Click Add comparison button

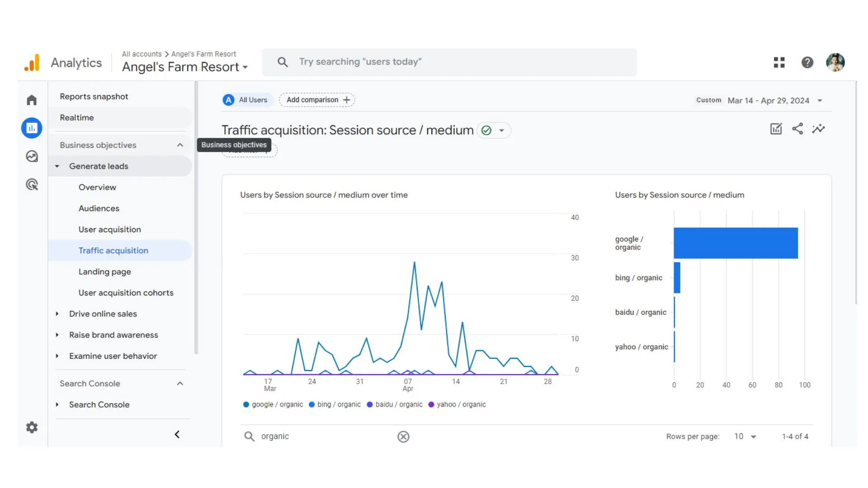pos(317,100)
